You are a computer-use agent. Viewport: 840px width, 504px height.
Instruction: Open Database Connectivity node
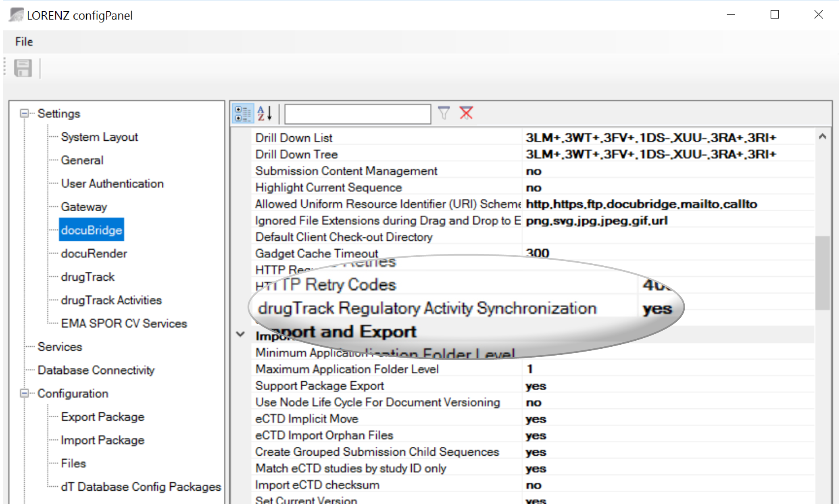coord(96,370)
